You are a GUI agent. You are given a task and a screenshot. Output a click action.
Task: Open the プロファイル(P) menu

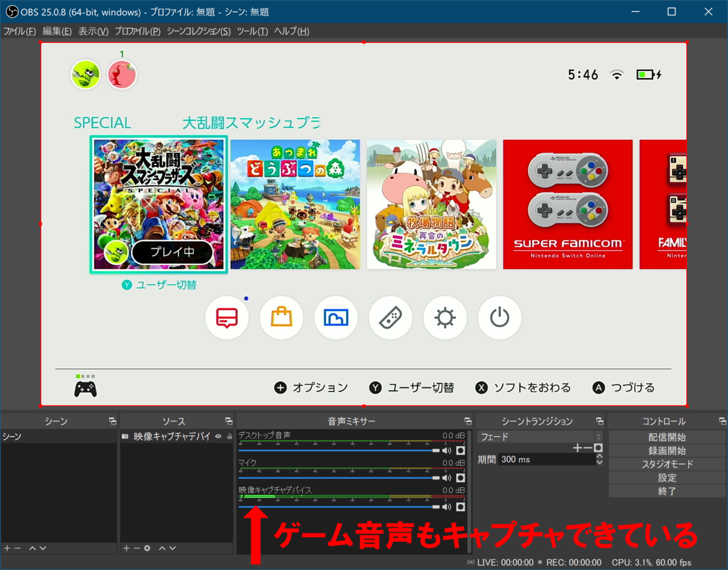pyautogui.click(x=138, y=32)
